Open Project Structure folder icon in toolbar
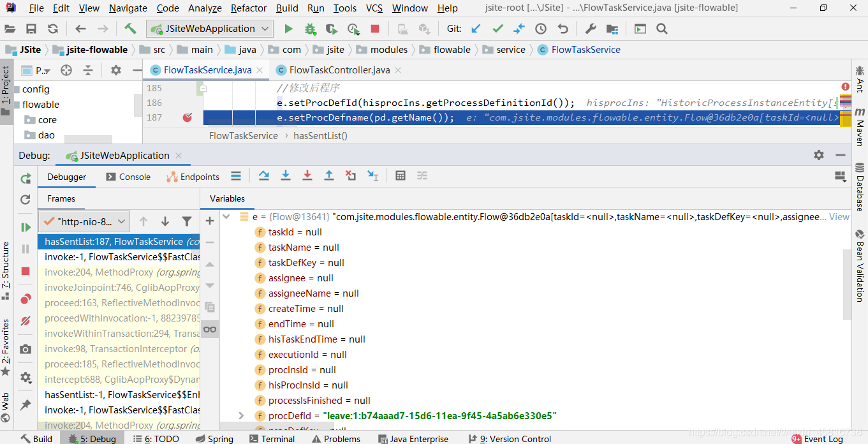Viewport: 868px width, 444px height. 612,29
